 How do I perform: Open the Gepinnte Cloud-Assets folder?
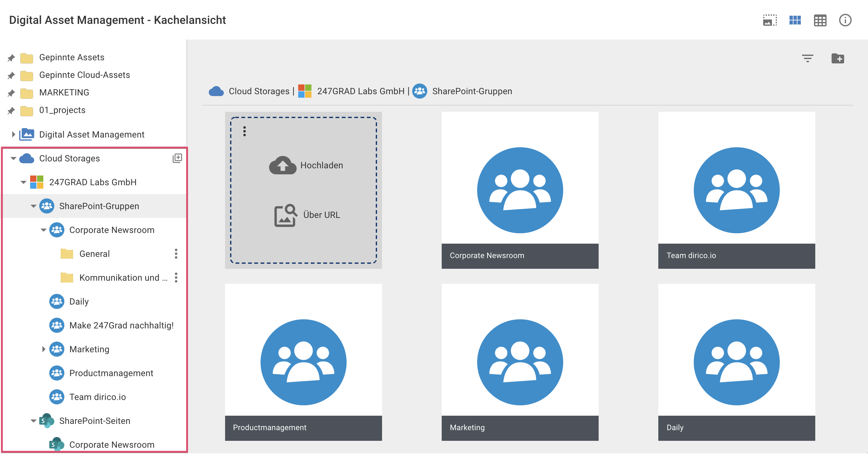coord(84,75)
